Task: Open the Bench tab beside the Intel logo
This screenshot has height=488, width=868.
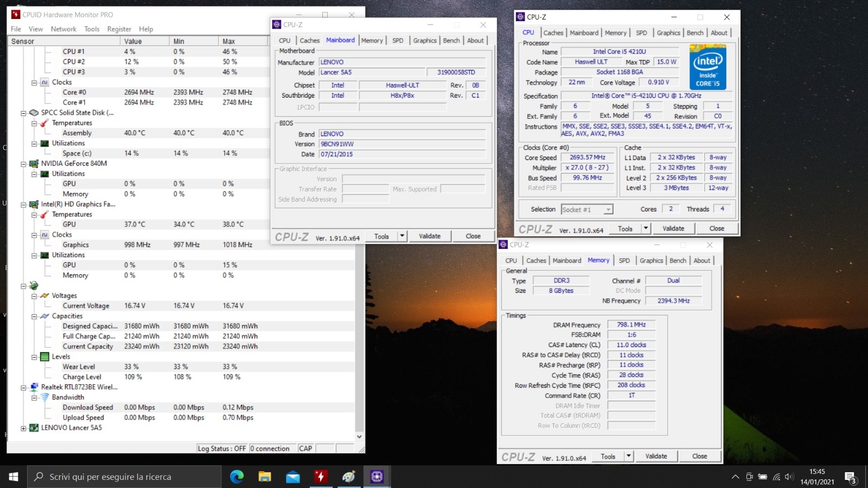Action: click(x=695, y=33)
